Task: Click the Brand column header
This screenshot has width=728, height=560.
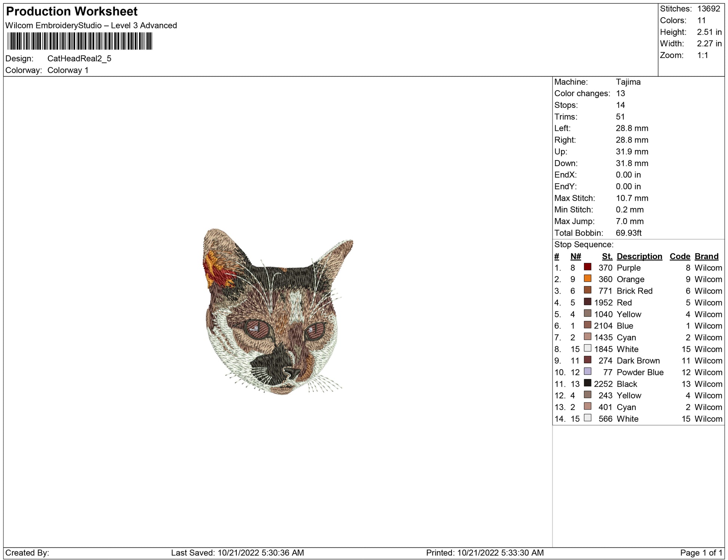Action: [x=706, y=256]
